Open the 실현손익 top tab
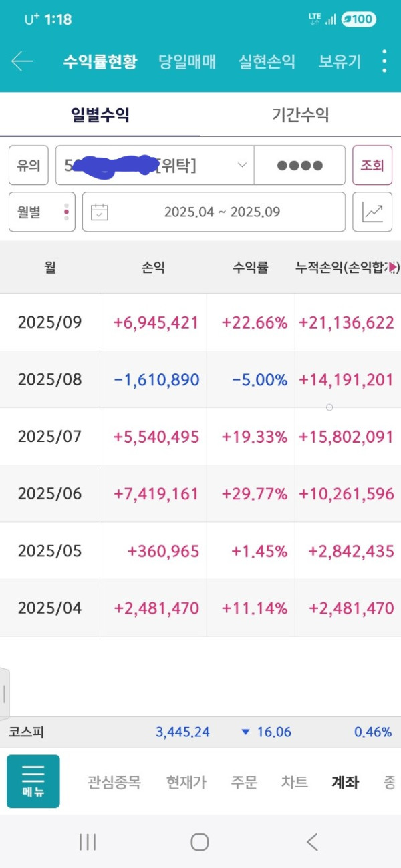This screenshot has height=868, width=401. coord(267,62)
